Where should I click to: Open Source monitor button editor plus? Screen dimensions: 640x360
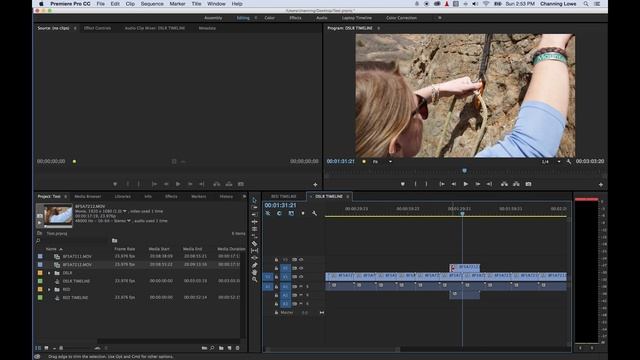315,185
